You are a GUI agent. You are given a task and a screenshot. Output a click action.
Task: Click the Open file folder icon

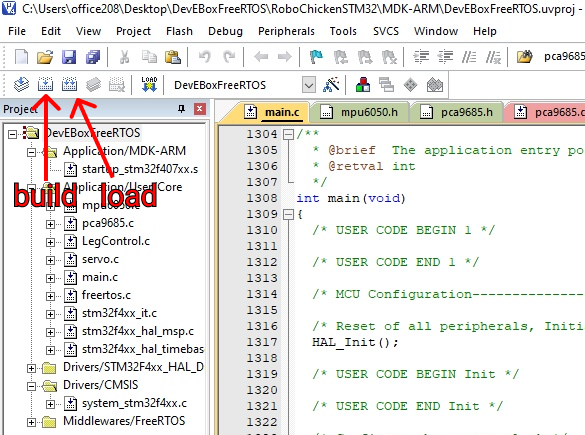pos(45,57)
